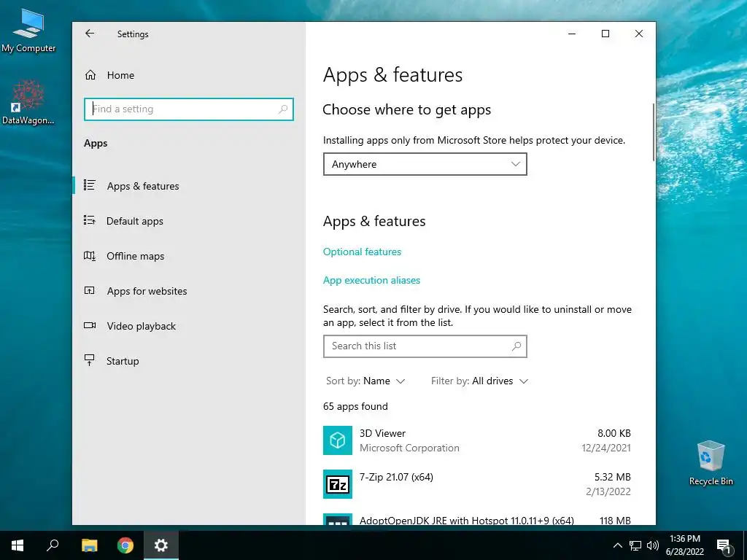Select the 3D Viewer app entry

coord(477,440)
